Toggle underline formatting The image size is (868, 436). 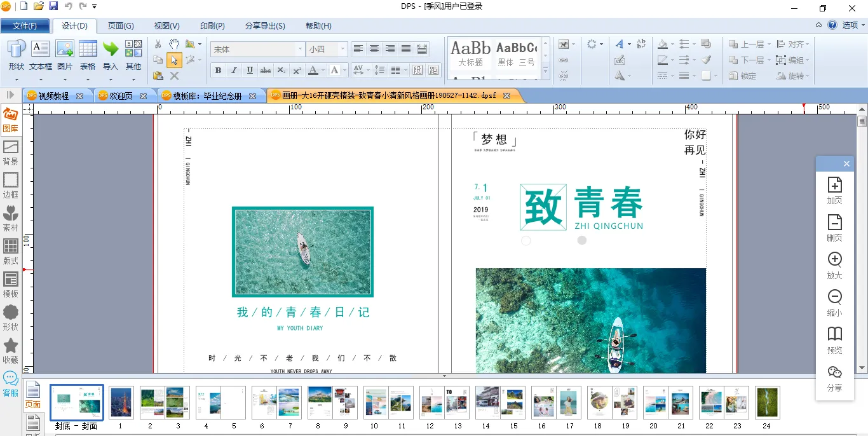point(250,70)
